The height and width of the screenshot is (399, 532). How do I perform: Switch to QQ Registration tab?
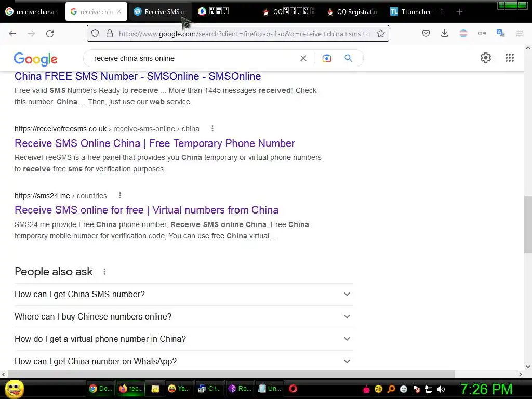click(x=353, y=12)
